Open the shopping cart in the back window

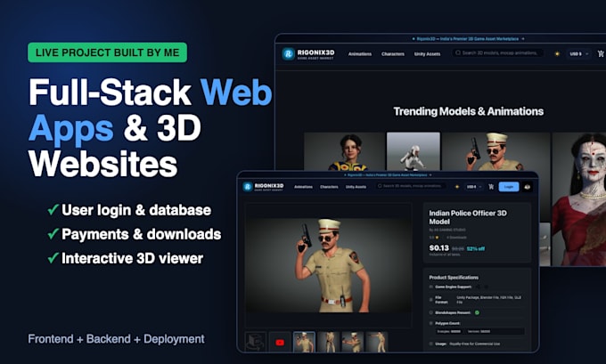pos(601,53)
